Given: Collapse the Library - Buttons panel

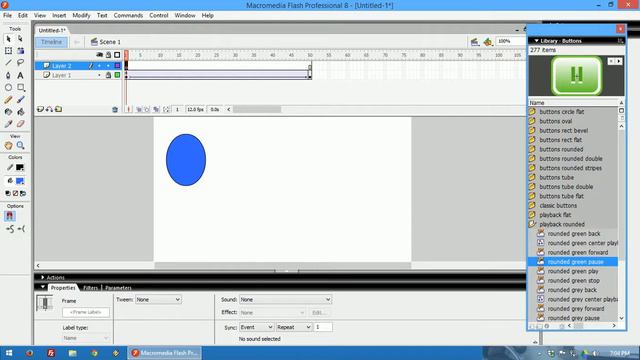Looking at the screenshot, I should click(536, 41).
